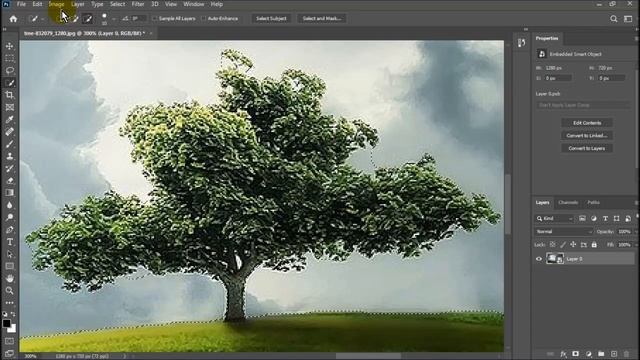This screenshot has width=640, height=360.
Task: Click the Convert to Layers button
Action: point(587,148)
